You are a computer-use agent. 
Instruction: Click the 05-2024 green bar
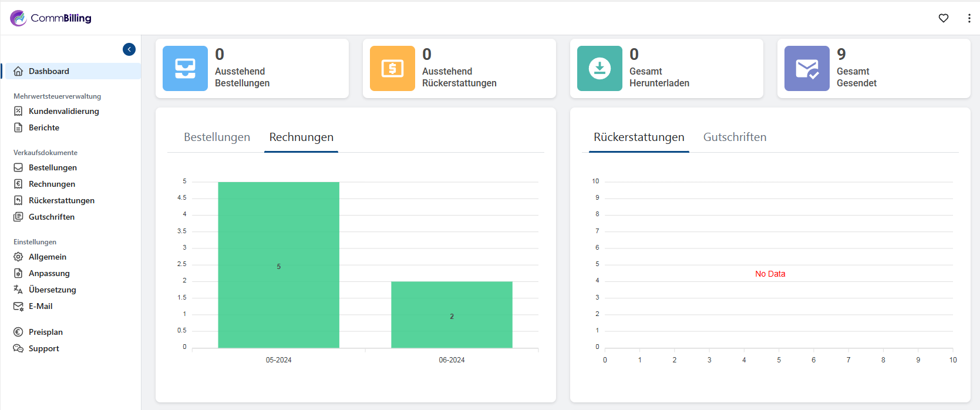point(278,264)
